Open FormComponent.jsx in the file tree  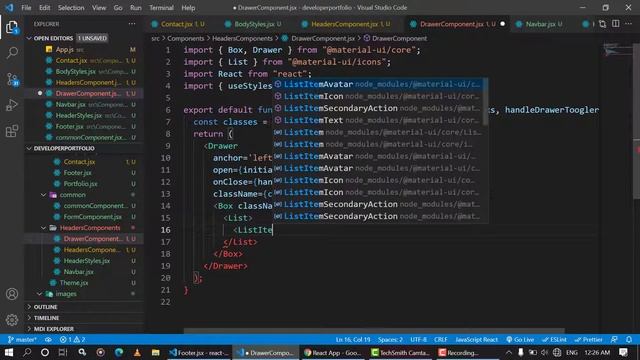[x=92, y=217]
